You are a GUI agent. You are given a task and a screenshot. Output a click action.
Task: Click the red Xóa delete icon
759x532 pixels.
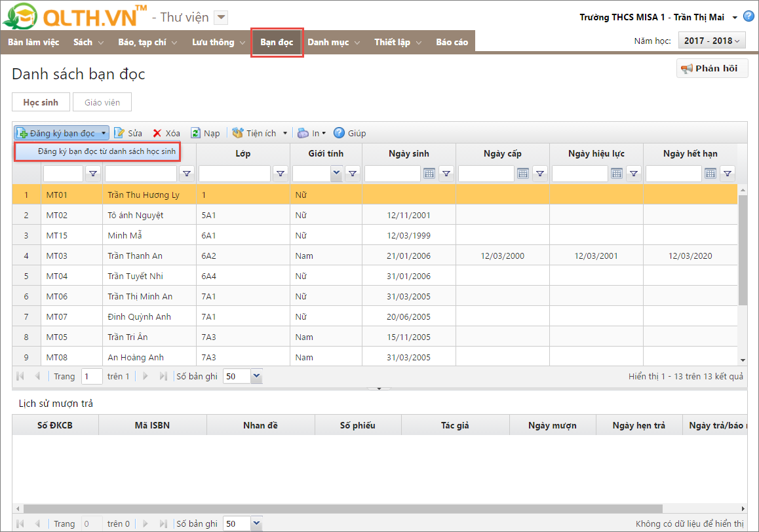coord(157,133)
